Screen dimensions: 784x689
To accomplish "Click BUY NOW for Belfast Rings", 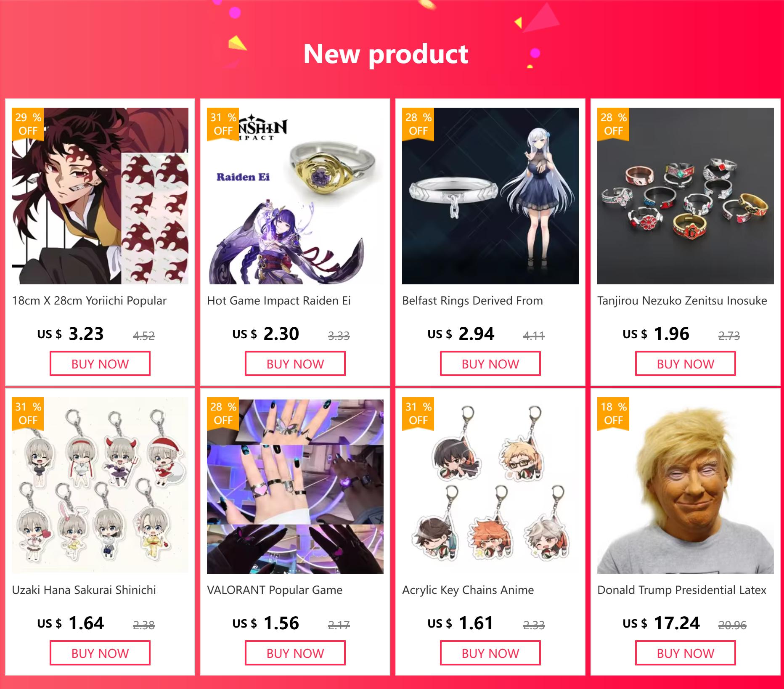I will (x=490, y=364).
